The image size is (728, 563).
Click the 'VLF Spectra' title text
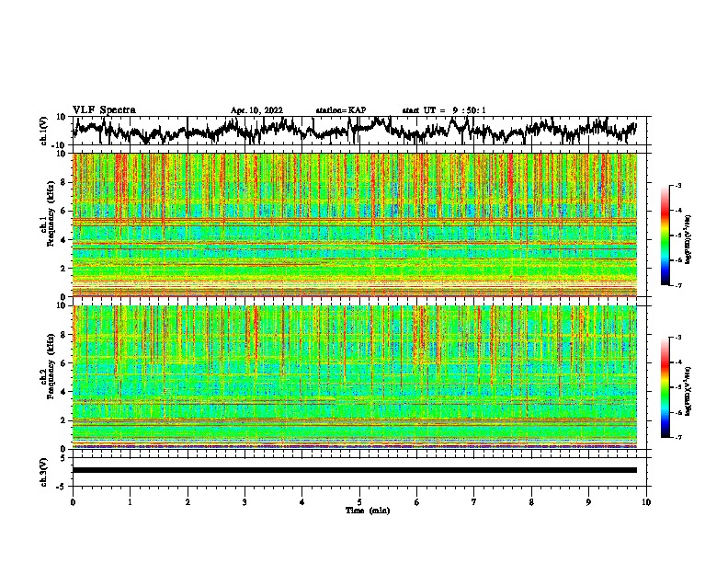click(104, 110)
